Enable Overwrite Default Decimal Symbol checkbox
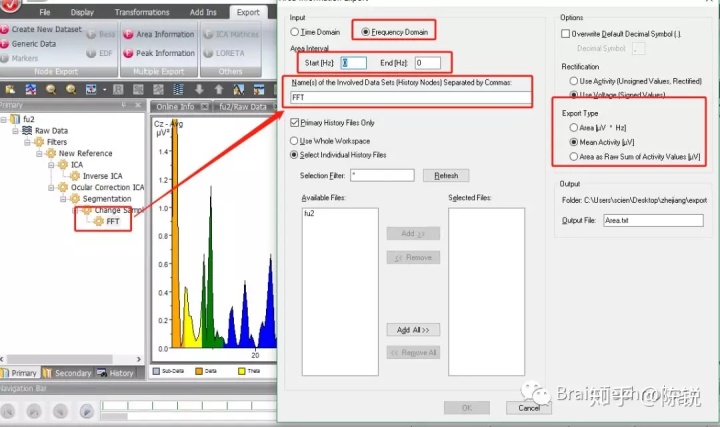The image size is (720, 427). [x=566, y=34]
